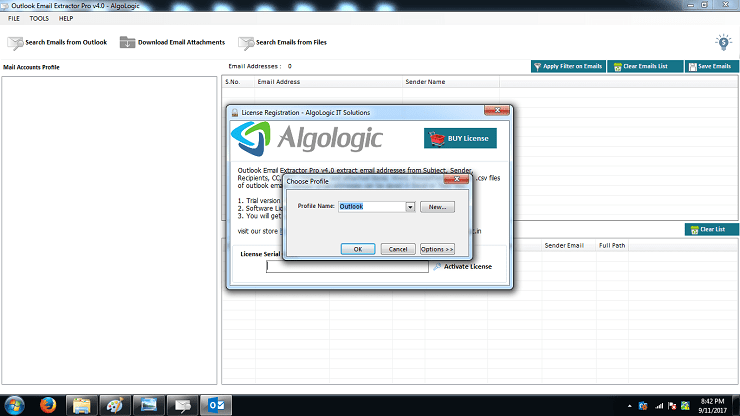Click the Clear List button
This screenshot has width=740, height=416.
[711, 229]
